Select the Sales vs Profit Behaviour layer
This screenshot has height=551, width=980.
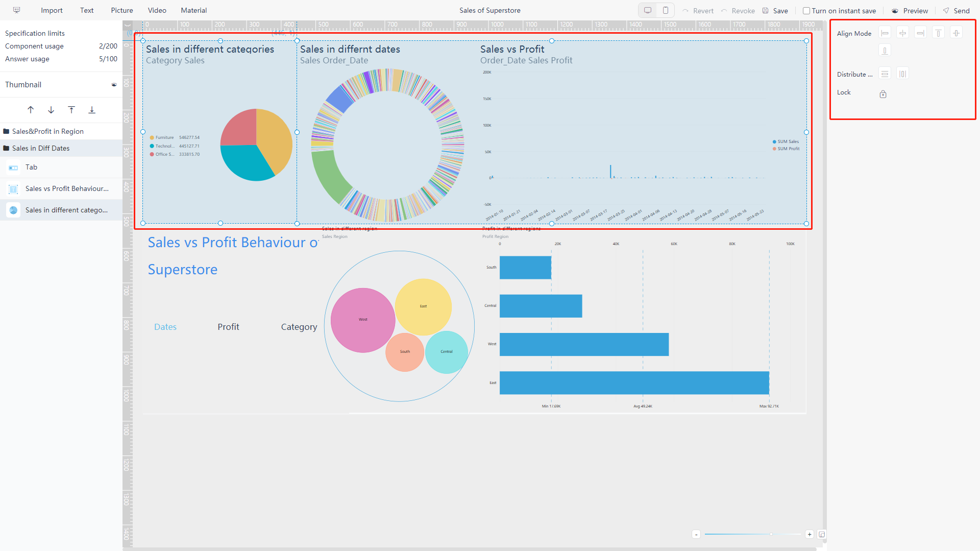tap(61, 189)
